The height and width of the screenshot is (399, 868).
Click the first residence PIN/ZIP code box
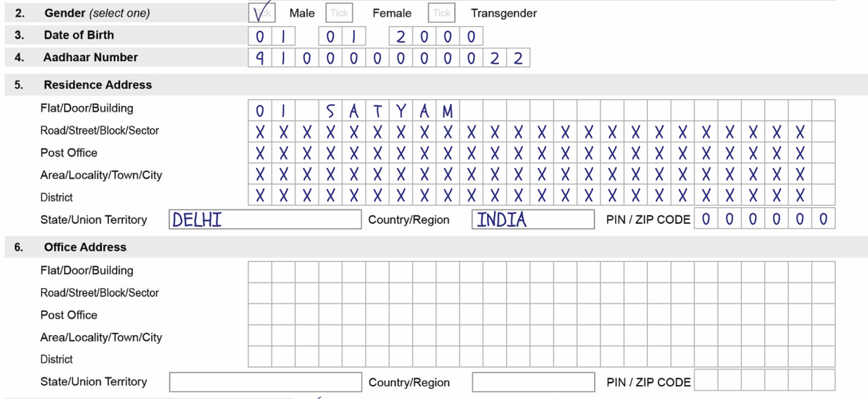pyautogui.click(x=706, y=219)
